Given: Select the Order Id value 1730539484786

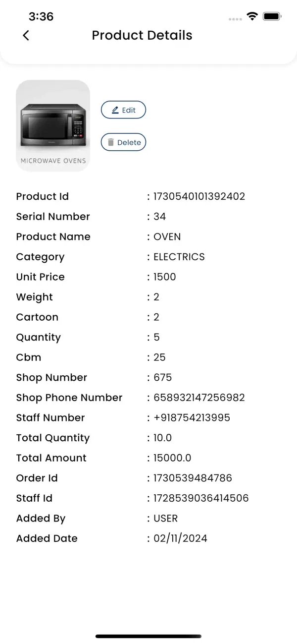Looking at the screenshot, I should (x=193, y=478).
